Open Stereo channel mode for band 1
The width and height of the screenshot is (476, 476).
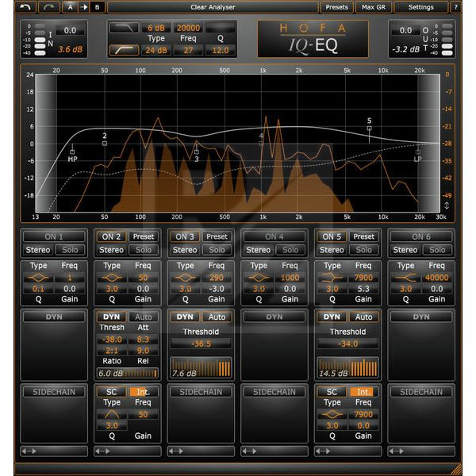pyautogui.click(x=38, y=250)
